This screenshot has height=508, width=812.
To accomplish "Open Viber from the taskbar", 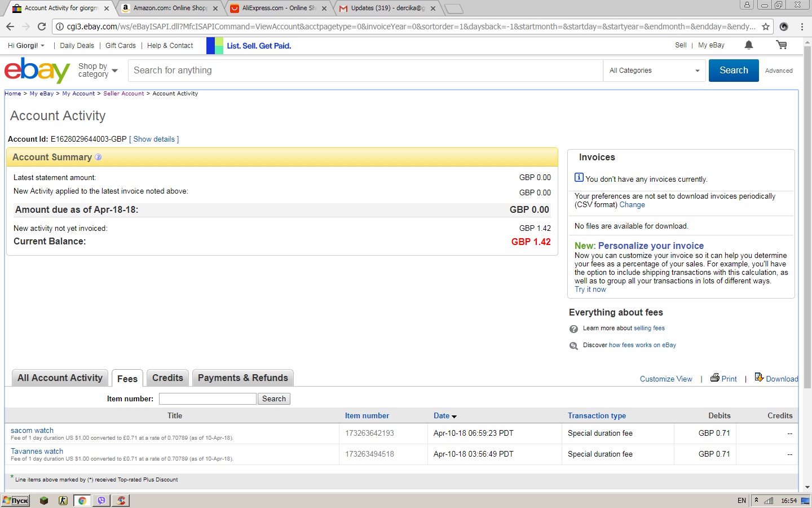I will pos(101,501).
